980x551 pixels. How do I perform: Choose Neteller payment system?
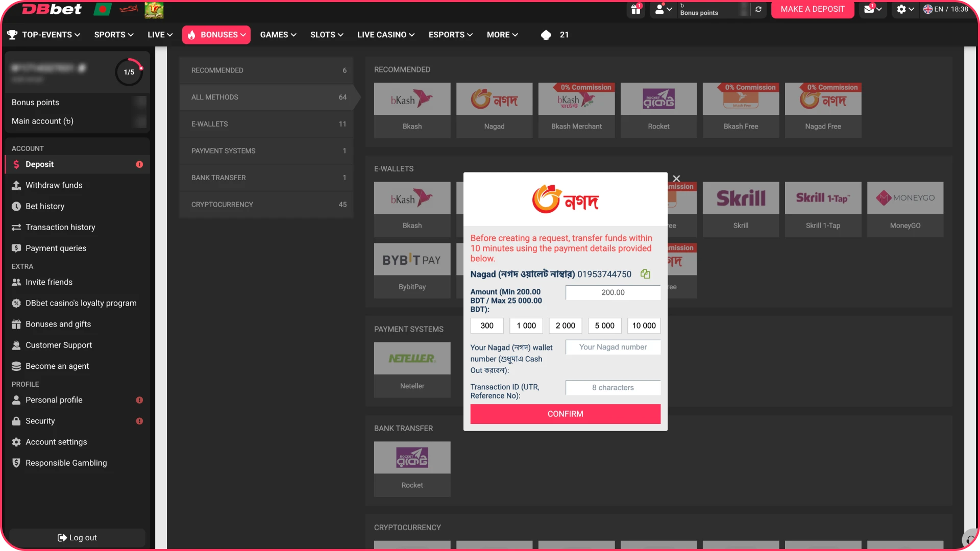point(412,370)
